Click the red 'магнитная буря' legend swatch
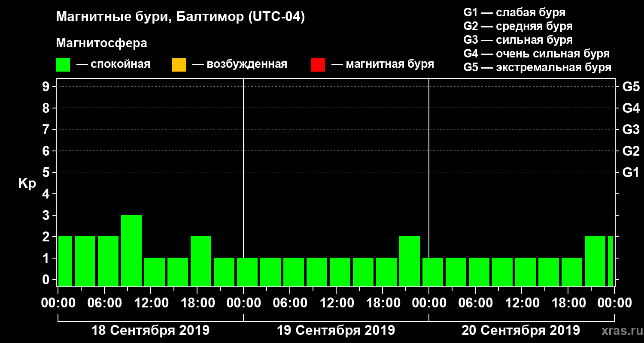Image resolution: width=644 pixels, height=343 pixels. click(x=318, y=65)
